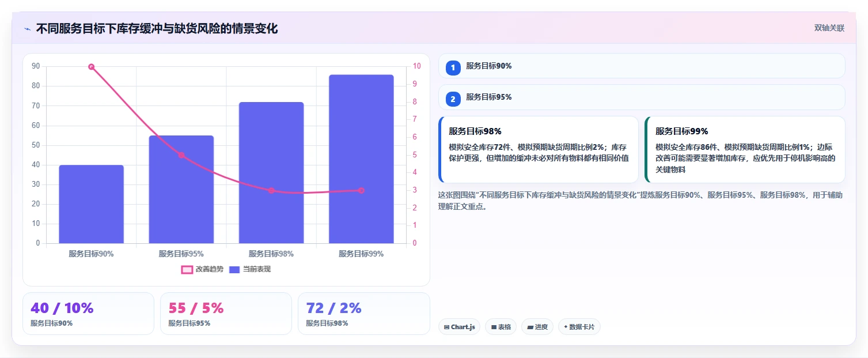The width and height of the screenshot is (868, 358).
Task: Click the 55 / 5% stat card
Action: [x=226, y=314]
